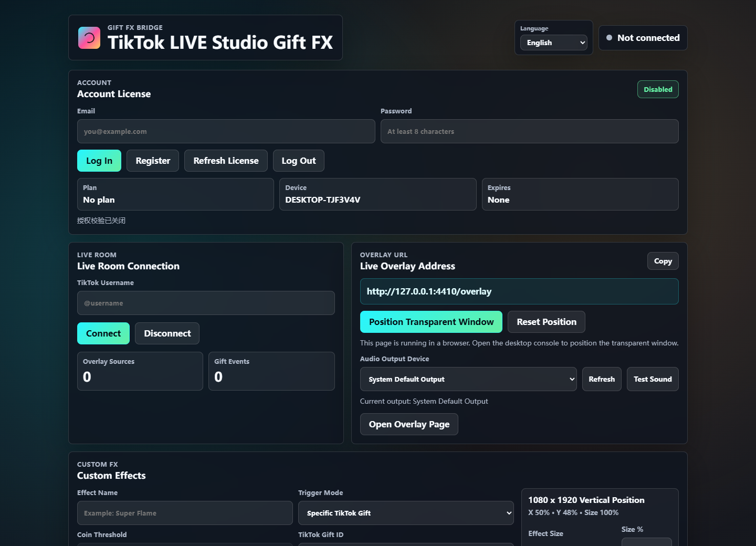The height and width of the screenshot is (546, 756).
Task: Select the device name DESKTOP-TJF3V4V
Action: click(323, 200)
